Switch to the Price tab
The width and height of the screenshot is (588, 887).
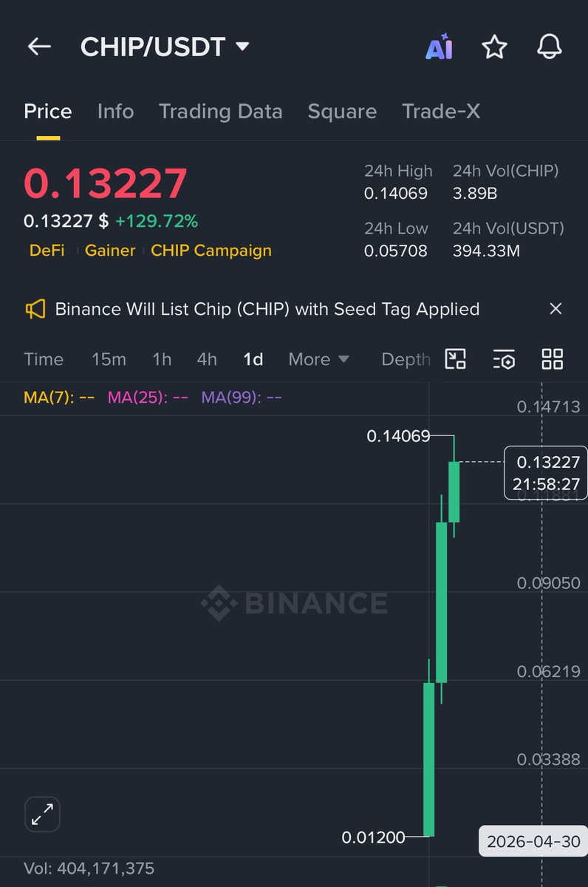(x=48, y=112)
